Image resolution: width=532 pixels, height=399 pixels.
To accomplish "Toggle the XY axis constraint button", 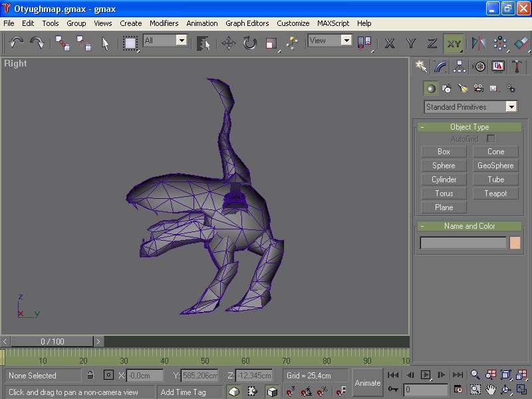I will (x=454, y=43).
